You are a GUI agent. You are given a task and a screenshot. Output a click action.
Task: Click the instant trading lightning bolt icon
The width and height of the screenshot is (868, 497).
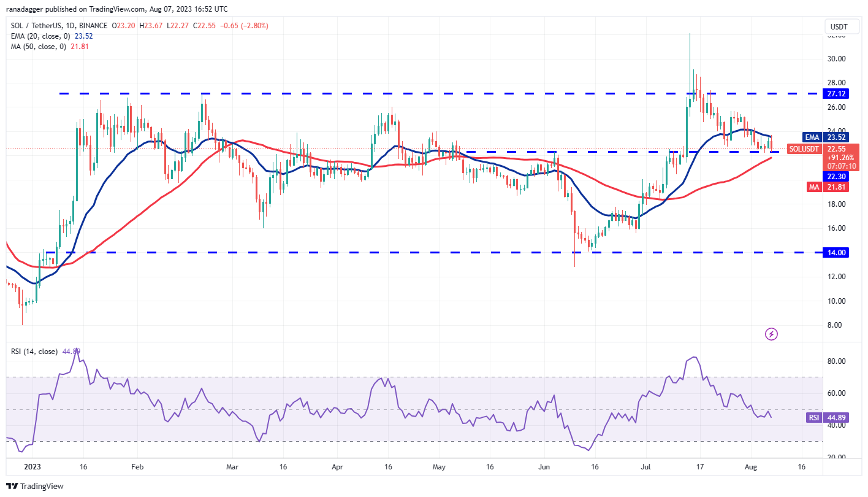(x=771, y=333)
